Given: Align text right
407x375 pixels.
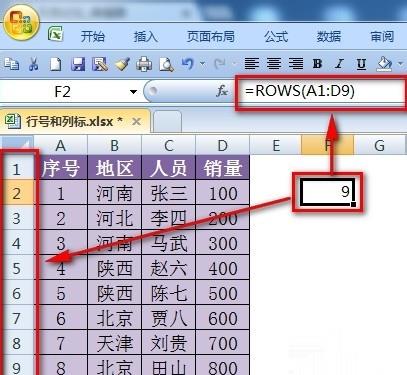Looking at the screenshot, I should 296,63.
